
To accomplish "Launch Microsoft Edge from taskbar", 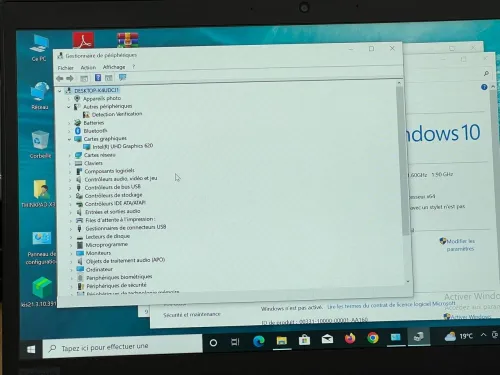I will (x=259, y=341).
